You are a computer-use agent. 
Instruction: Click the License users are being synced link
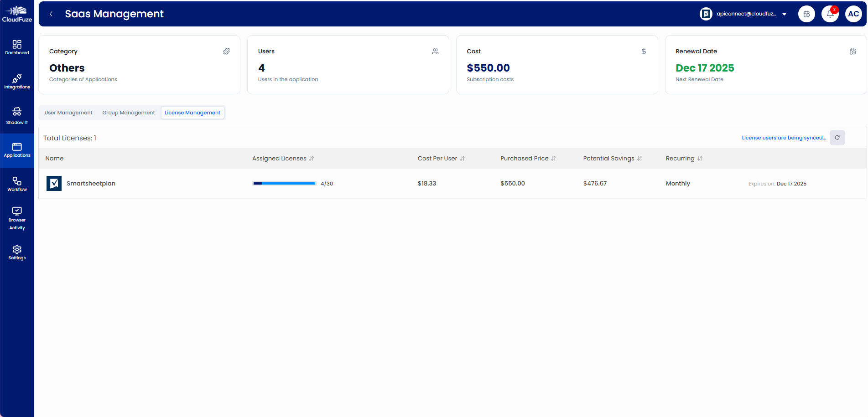783,137
